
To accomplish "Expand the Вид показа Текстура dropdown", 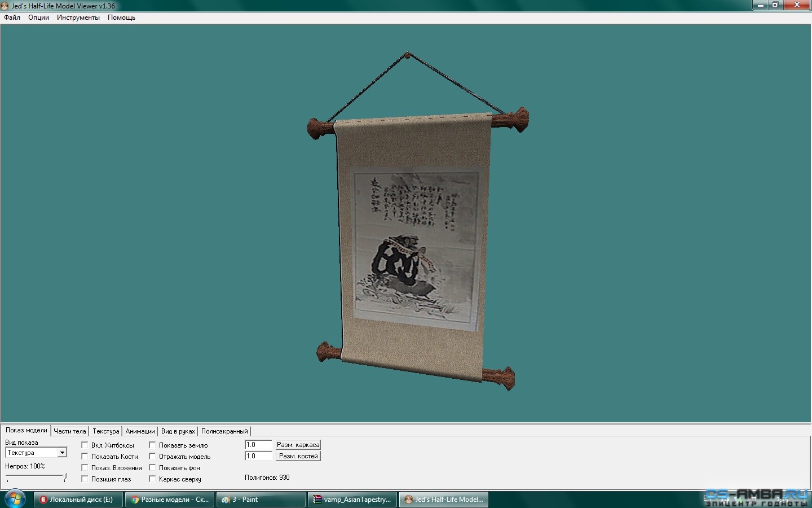I will coord(62,453).
